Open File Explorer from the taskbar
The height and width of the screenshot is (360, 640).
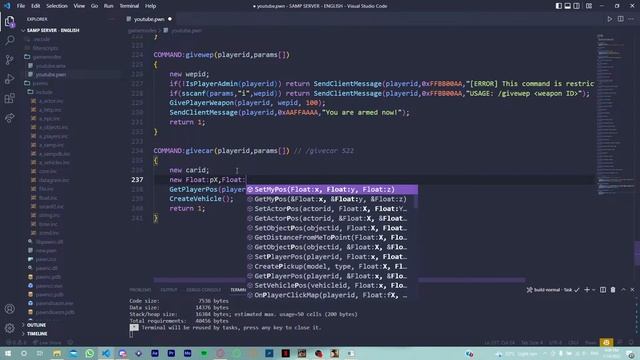click(x=57, y=353)
